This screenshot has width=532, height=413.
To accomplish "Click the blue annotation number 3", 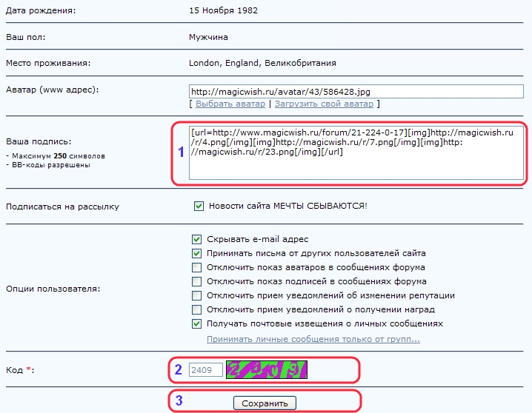I will pos(179,402).
